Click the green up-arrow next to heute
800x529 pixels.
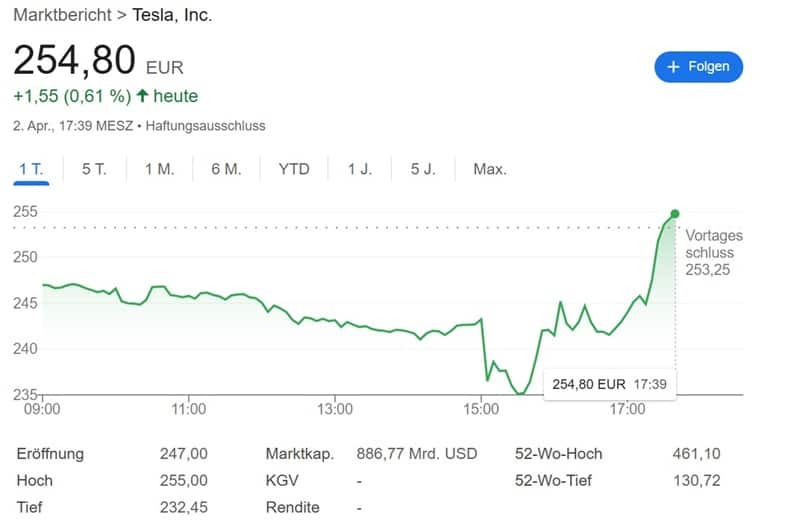[x=143, y=97]
